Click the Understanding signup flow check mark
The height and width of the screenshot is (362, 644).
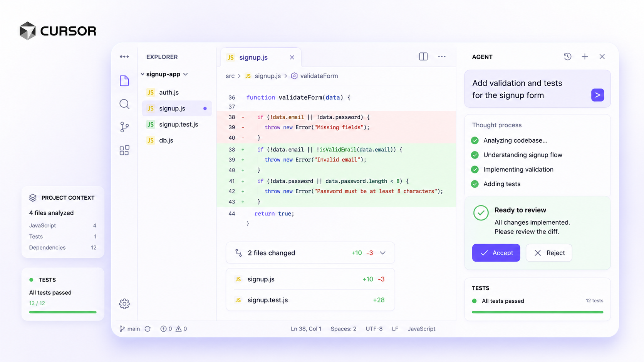(475, 155)
